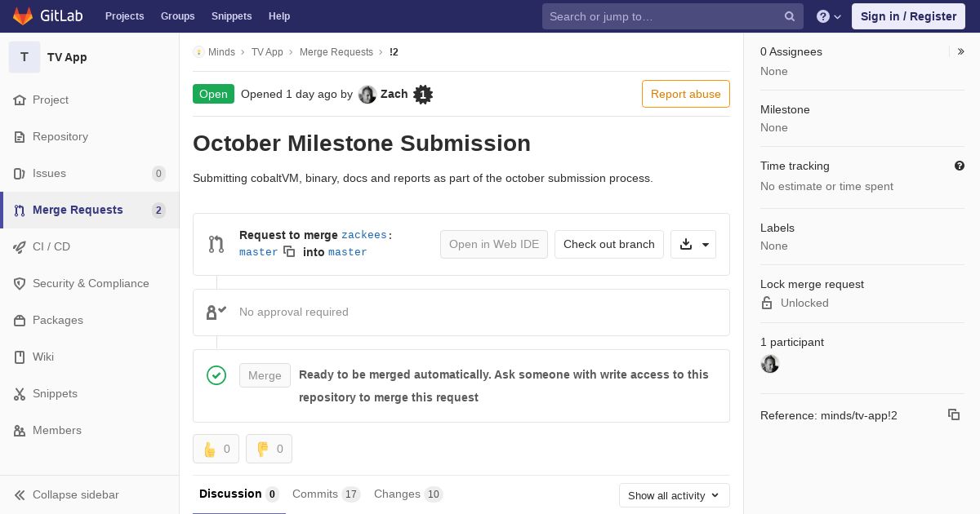The image size is (980, 514).
Task: Open the participant avatar in the sidebar
Action: (770, 364)
